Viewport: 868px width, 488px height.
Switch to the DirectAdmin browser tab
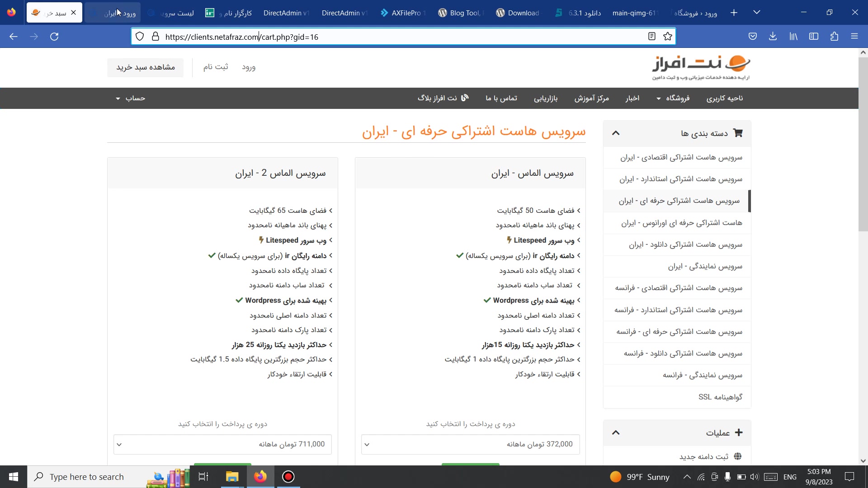point(286,13)
